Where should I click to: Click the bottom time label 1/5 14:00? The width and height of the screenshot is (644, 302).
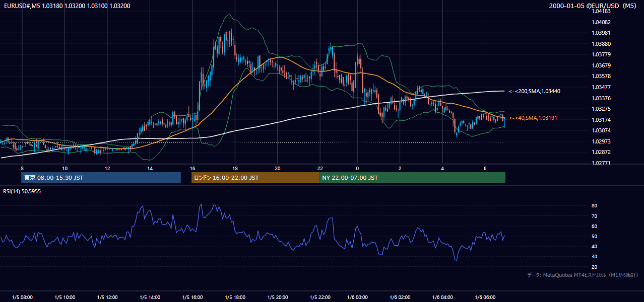coord(150,297)
